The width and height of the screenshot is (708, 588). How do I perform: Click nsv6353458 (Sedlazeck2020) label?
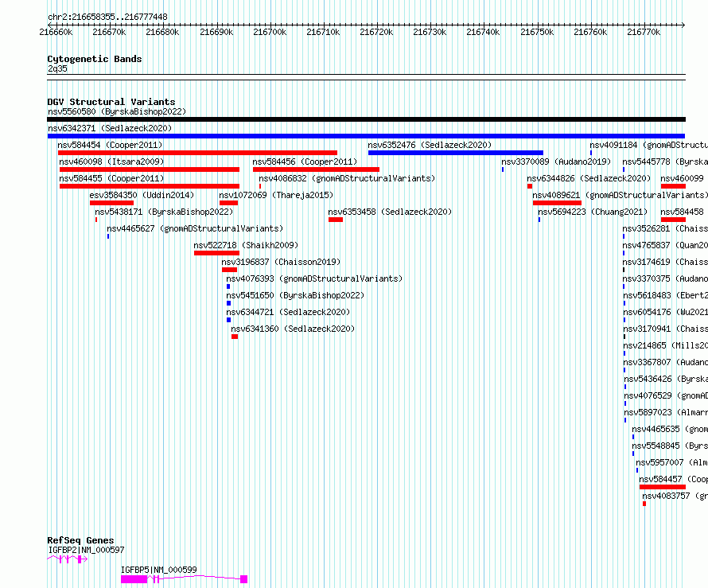click(x=390, y=212)
